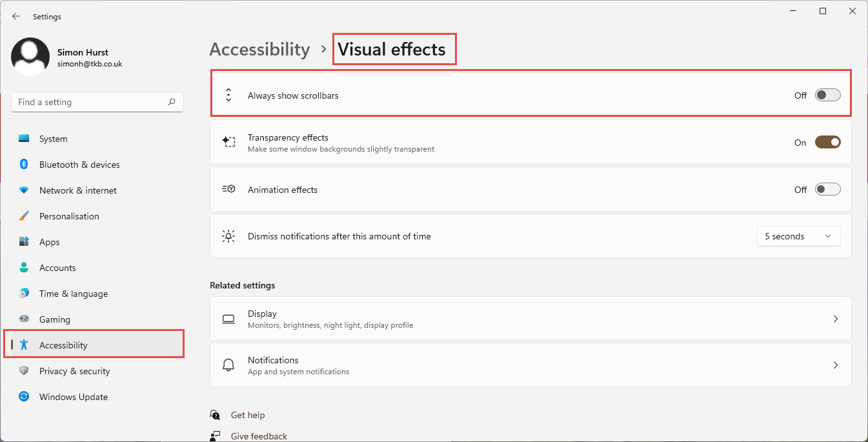Open the 5 seconds notification dropdown

pos(798,236)
